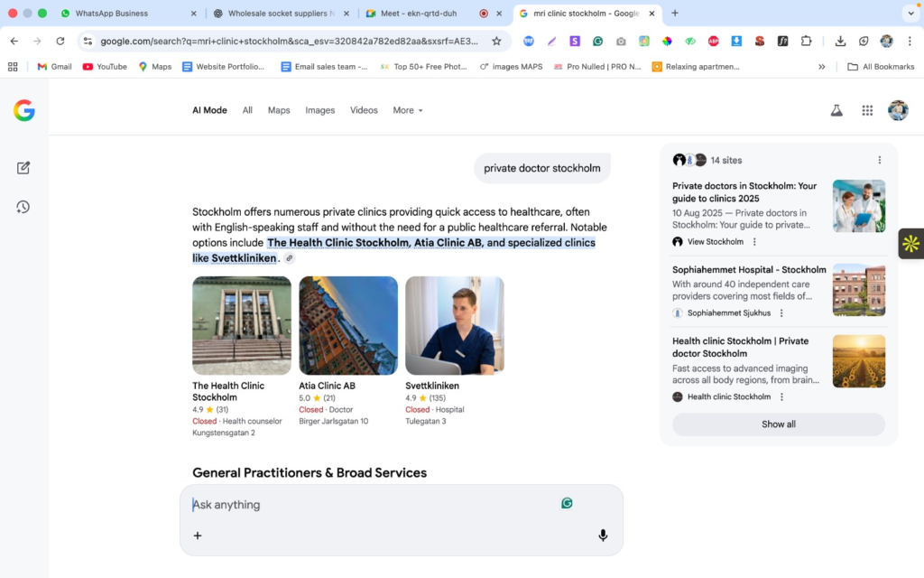The image size is (924, 578).
Task: Open options for Sophiahemmet Sjukhus source
Action: click(x=781, y=313)
